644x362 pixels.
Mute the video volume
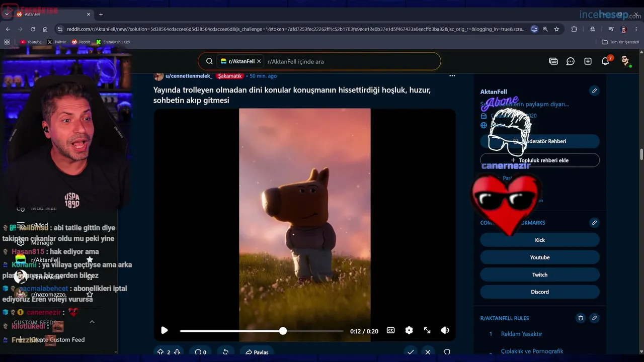click(x=445, y=330)
